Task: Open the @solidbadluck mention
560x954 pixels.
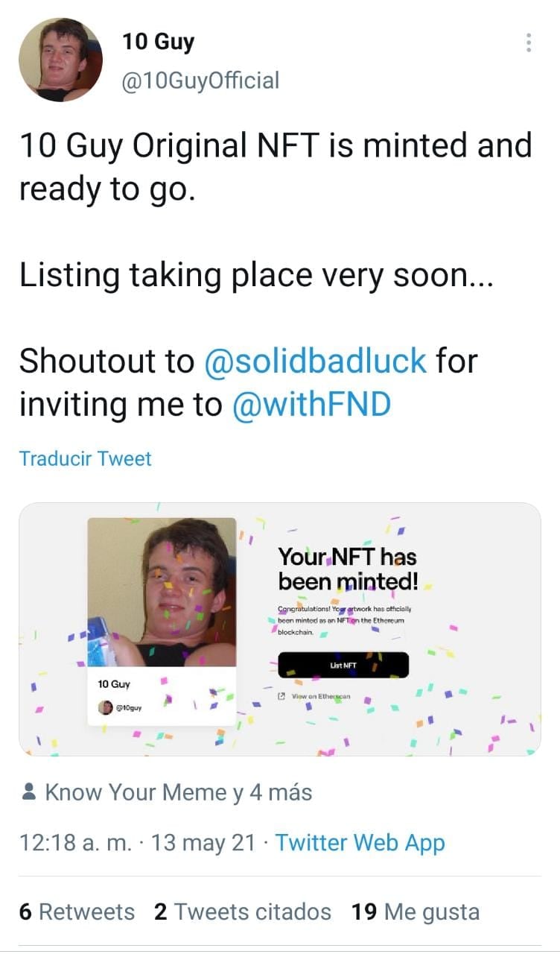Action: pos(314,361)
